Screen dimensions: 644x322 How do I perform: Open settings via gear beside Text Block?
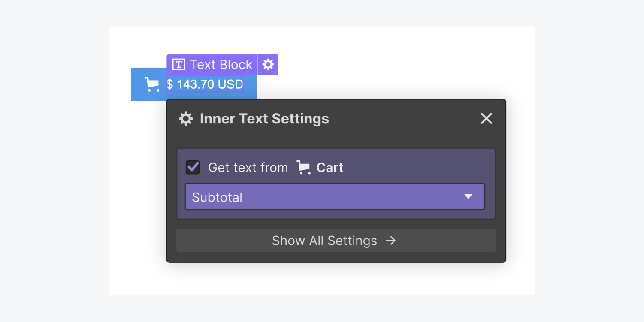(268, 65)
